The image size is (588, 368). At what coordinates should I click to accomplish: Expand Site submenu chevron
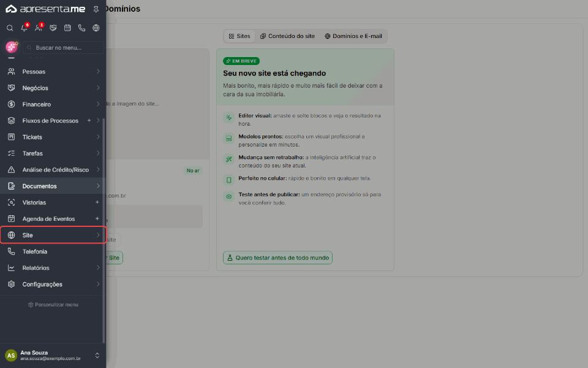(98, 235)
